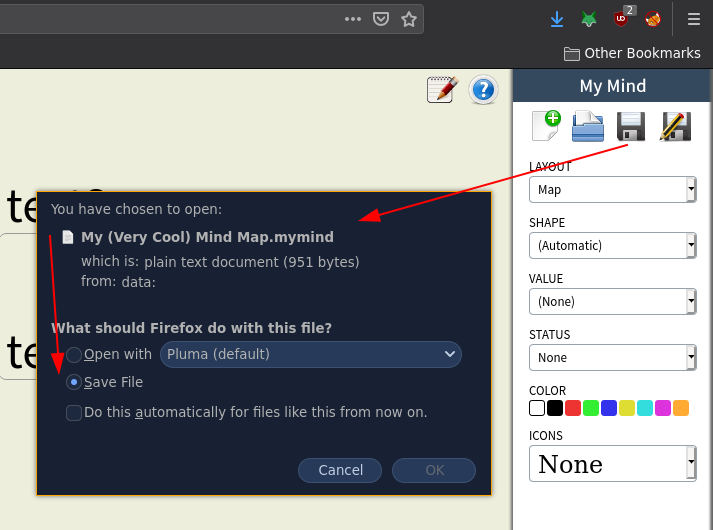The width and height of the screenshot is (713, 530).
Task: Save page to Pocket icon
Action: (381, 19)
